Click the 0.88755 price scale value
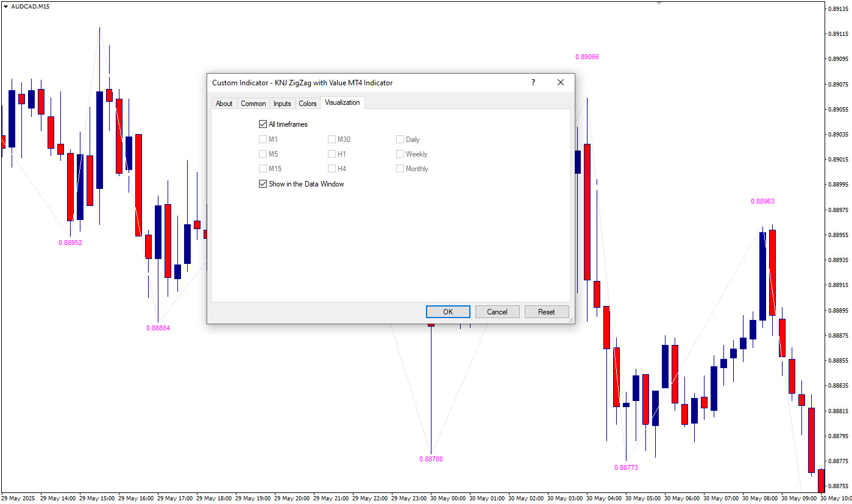The height and width of the screenshot is (504, 852). tap(838, 486)
